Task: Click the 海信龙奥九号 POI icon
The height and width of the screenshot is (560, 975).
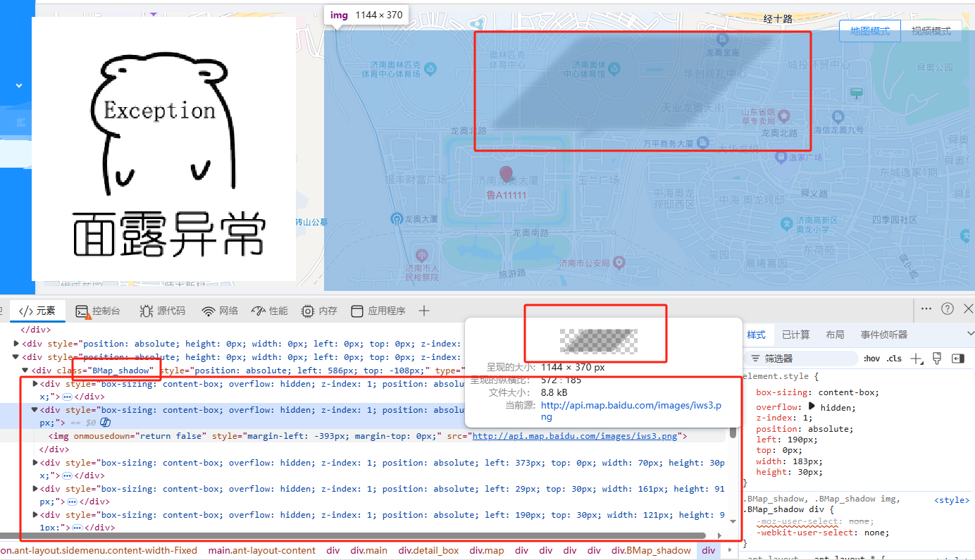Action: (x=838, y=117)
